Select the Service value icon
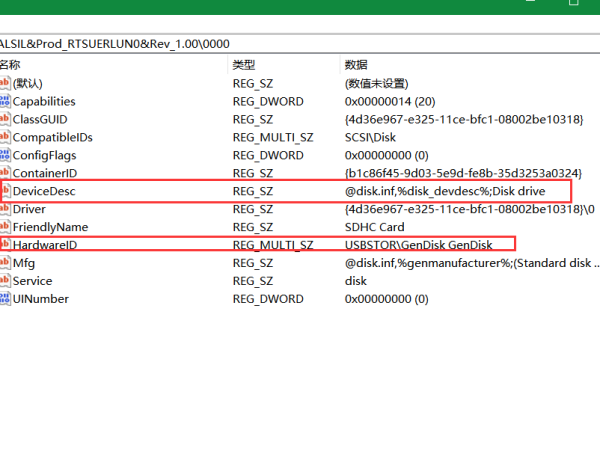Viewport: 600px width, 454px height. pyautogui.click(x=4, y=281)
